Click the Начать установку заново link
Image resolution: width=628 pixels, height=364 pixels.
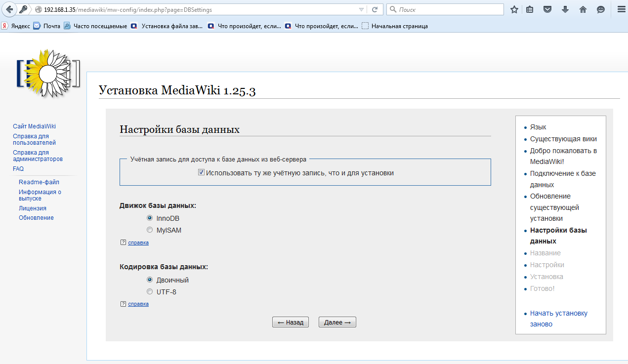coord(559,319)
